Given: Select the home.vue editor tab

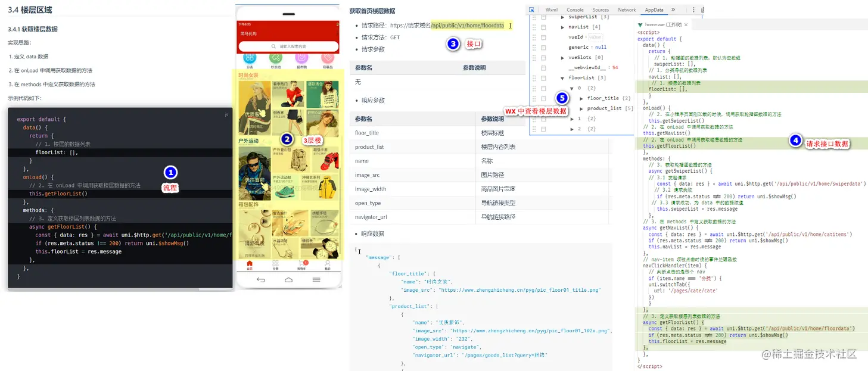Looking at the screenshot, I should tap(662, 24).
